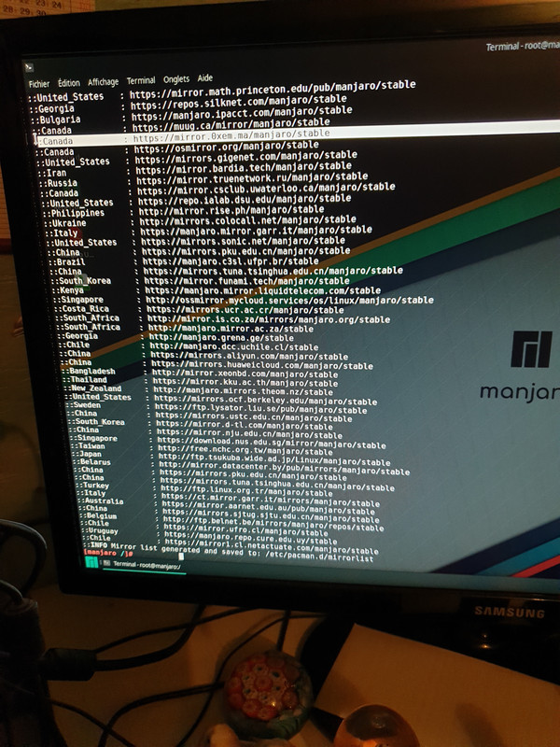Click the mirrors.aliyun.com mirror URL
This screenshot has height=747, width=560.
coord(249,356)
